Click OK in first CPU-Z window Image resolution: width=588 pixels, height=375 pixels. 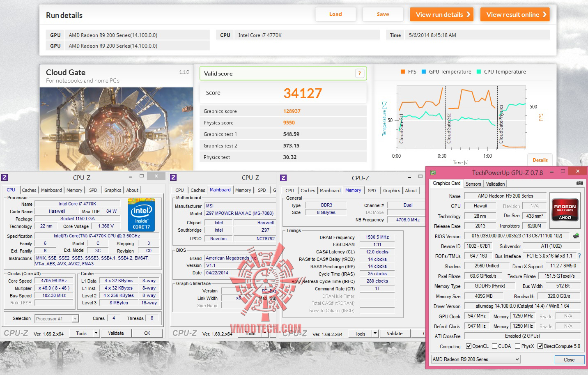(147, 333)
